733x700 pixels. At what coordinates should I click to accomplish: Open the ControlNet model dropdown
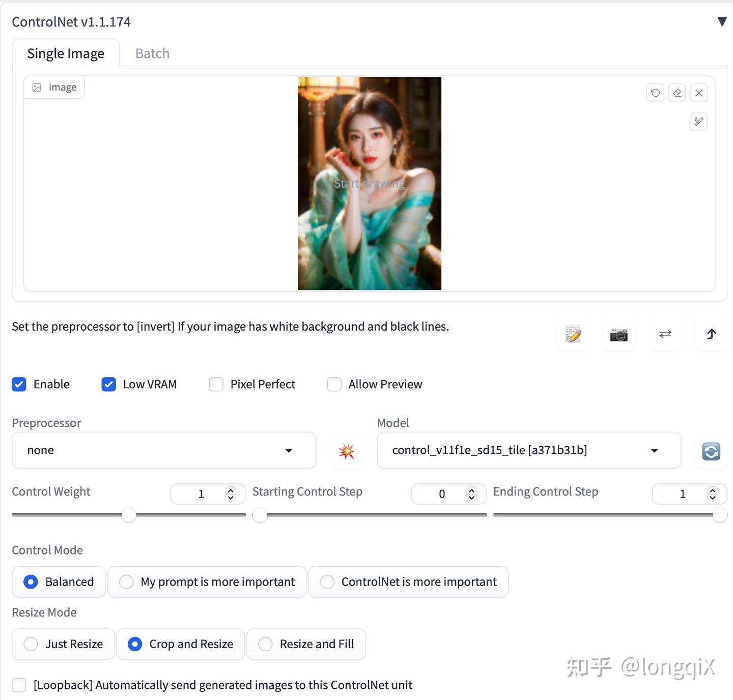click(528, 450)
